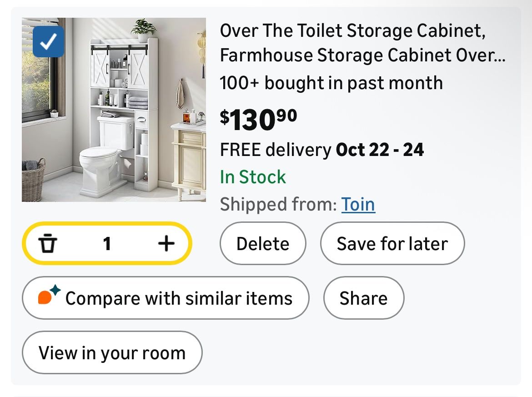This screenshot has height=397, width=532.
Task: Click the plus icon to increase quantity
Action: point(166,243)
